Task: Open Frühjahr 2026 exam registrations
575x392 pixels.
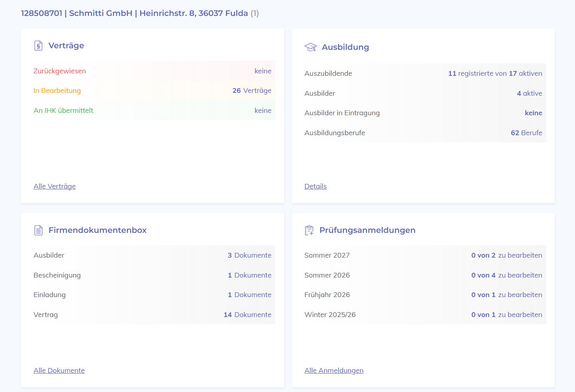Action: [423, 295]
